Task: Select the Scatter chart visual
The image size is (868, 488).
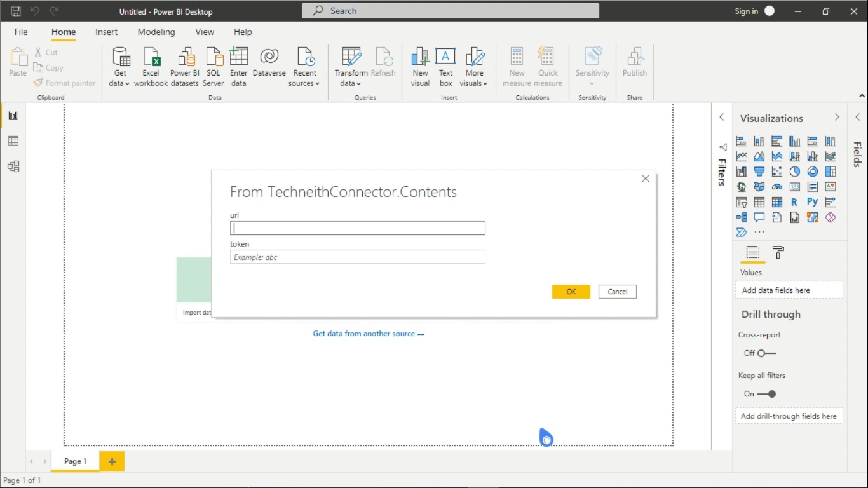Action: [x=777, y=172]
